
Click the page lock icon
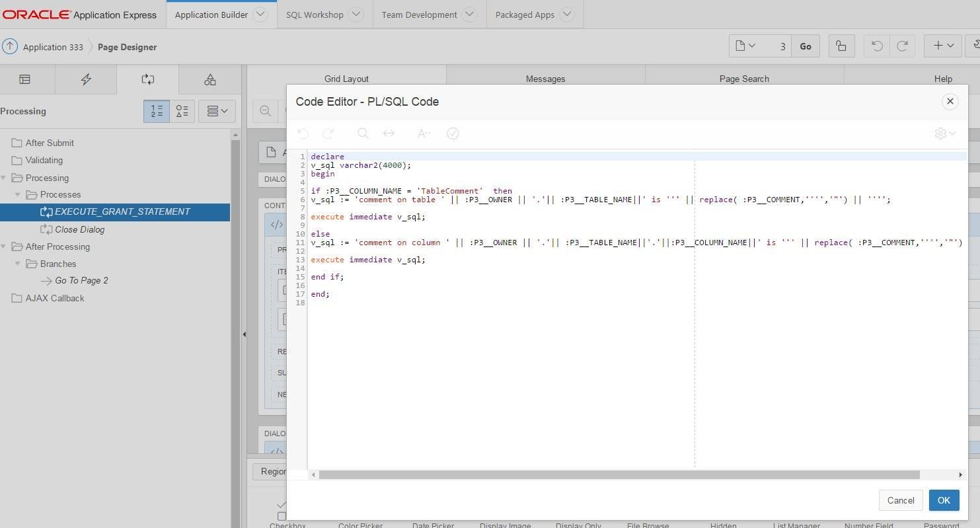(841, 46)
